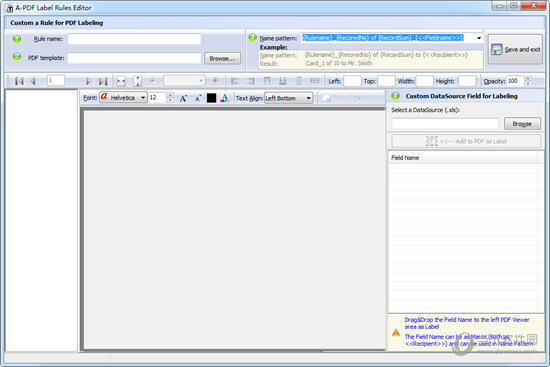
Task: Click the Field Name column header
Action: pos(463,158)
